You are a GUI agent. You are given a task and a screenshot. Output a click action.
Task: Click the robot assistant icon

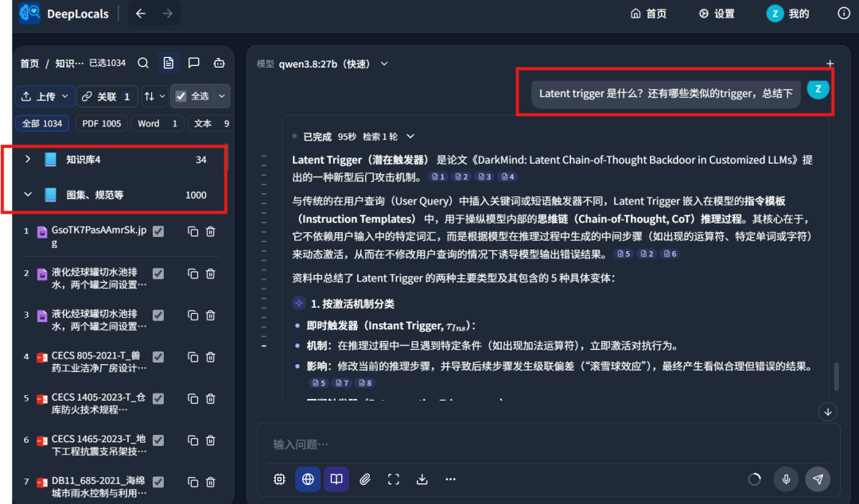tap(220, 63)
